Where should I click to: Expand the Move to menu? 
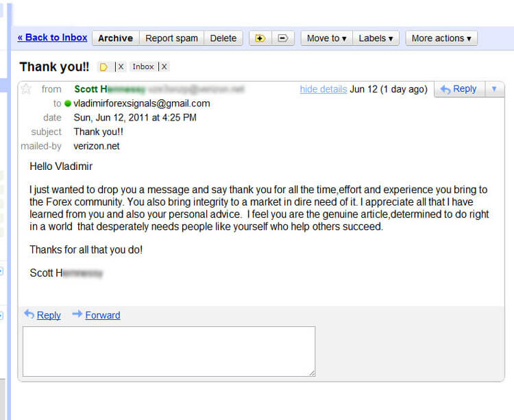point(326,38)
